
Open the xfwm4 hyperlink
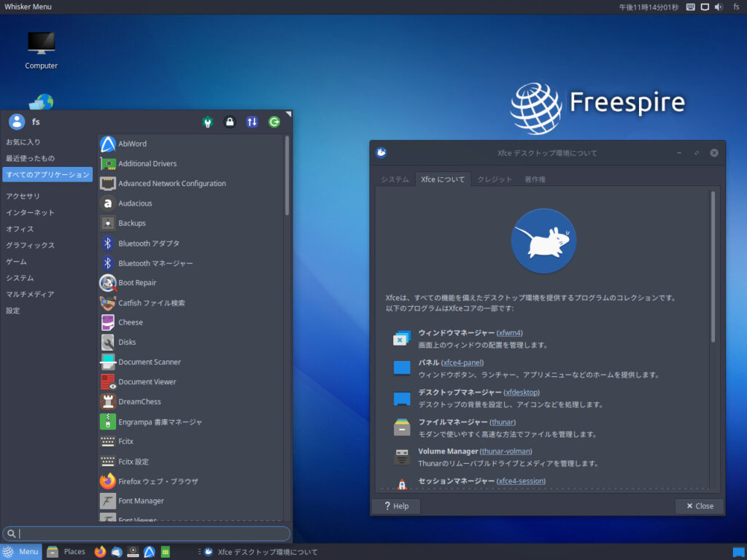(x=509, y=332)
